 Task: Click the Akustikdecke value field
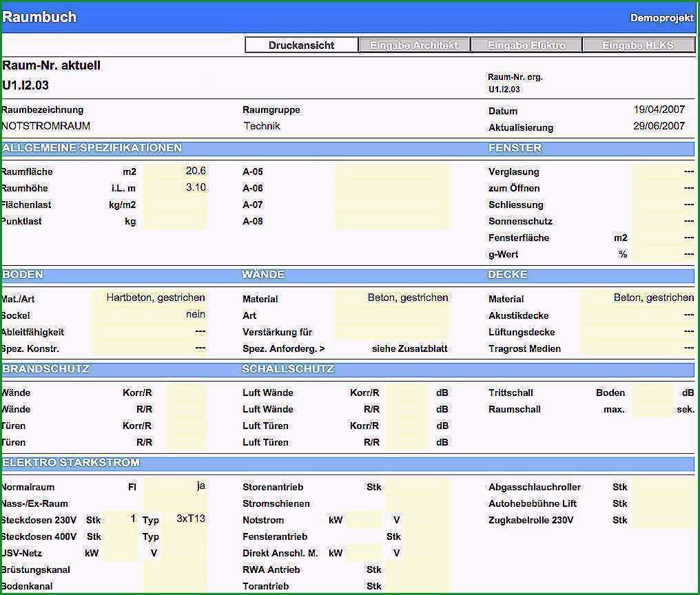click(637, 315)
